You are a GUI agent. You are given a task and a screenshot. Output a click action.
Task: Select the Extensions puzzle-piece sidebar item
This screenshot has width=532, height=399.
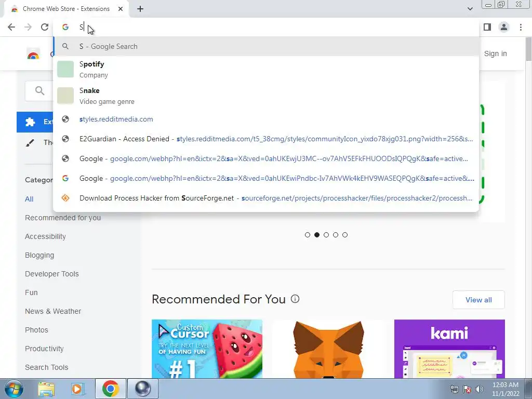35,122
